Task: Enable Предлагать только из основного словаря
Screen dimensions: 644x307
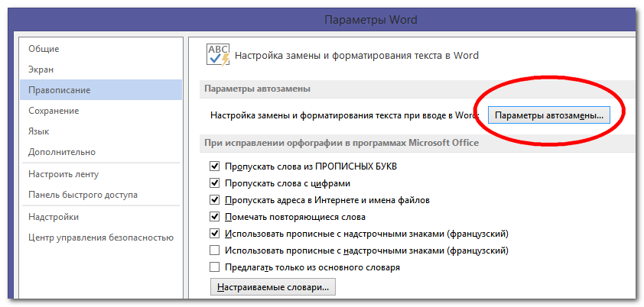Action: [215, 267]
